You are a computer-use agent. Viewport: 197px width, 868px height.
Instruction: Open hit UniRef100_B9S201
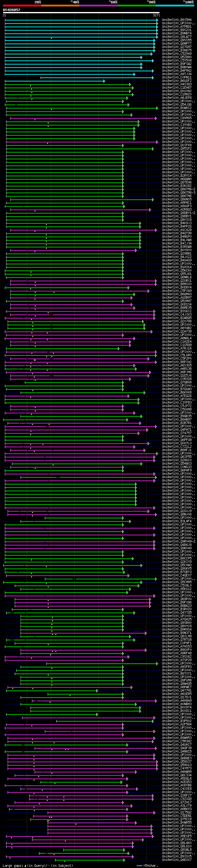(x=177, y=30)
